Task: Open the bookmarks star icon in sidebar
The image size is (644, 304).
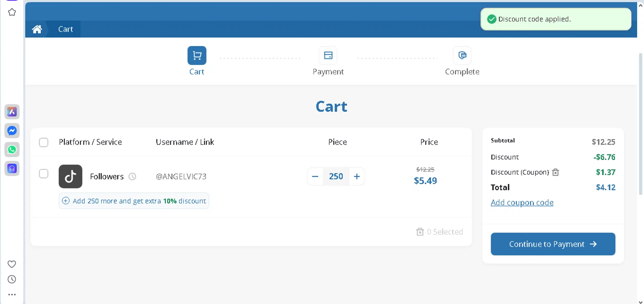Action: point(12,12)
